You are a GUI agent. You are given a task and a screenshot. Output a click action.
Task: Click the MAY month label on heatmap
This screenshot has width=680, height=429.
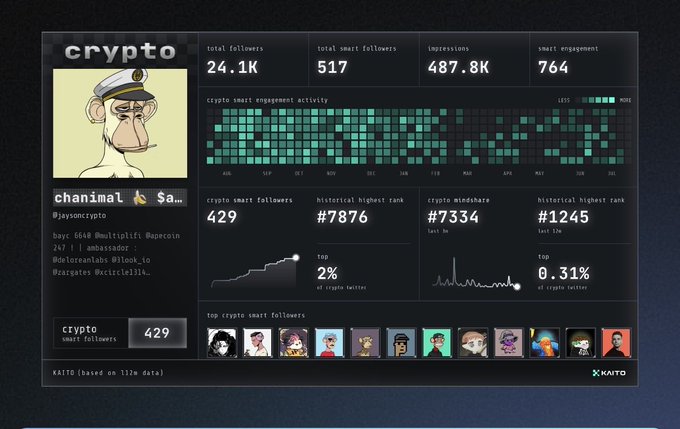pyautogui.click(x=539, y=173)
